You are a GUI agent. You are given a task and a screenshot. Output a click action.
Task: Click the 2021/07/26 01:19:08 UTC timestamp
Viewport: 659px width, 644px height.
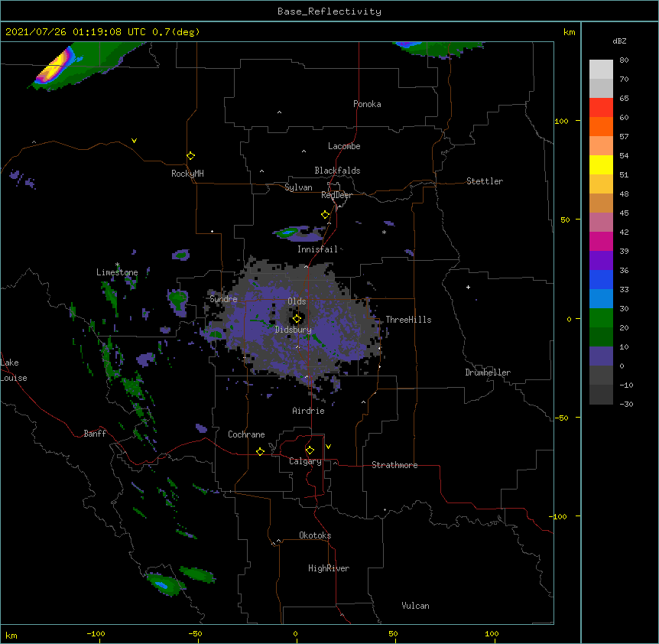pyautogui.click(x=76, y=32)
